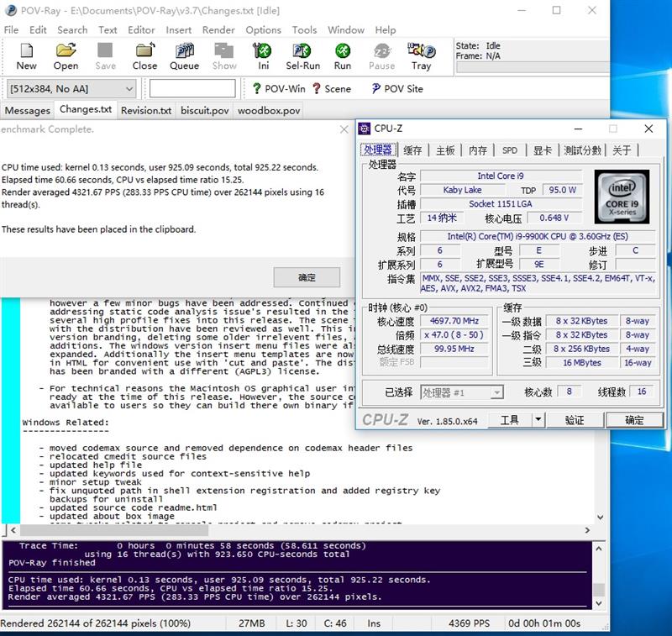Click the 工具 button in CPU-Z
The width and height of the screenshot is (672, 636).
pyautogui.click(x=510, y=420)
